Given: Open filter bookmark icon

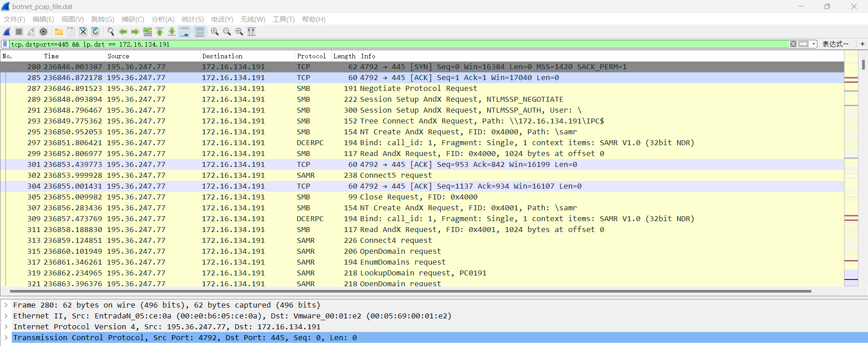Looking at the screenshot, I should point(5,44).
